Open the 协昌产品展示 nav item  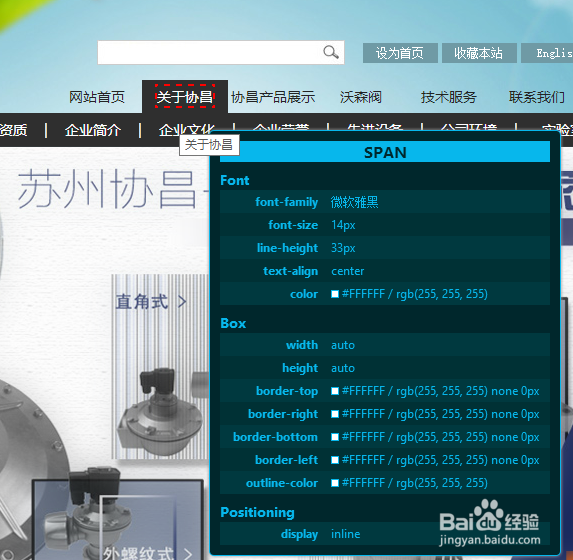273,97
